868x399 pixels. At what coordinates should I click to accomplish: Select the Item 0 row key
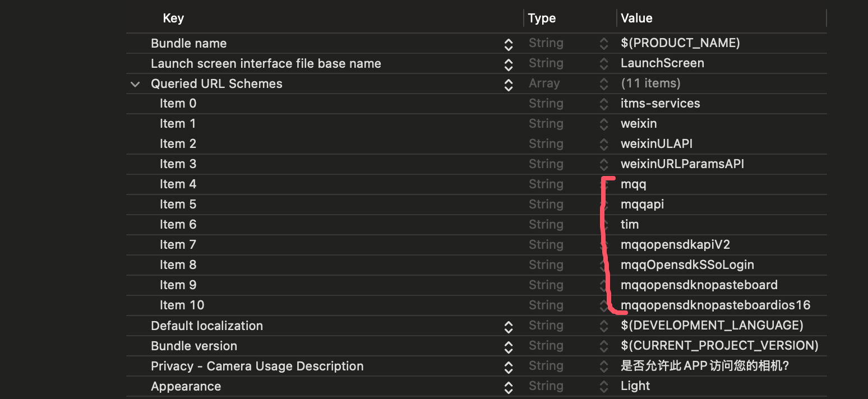[178, 104]
